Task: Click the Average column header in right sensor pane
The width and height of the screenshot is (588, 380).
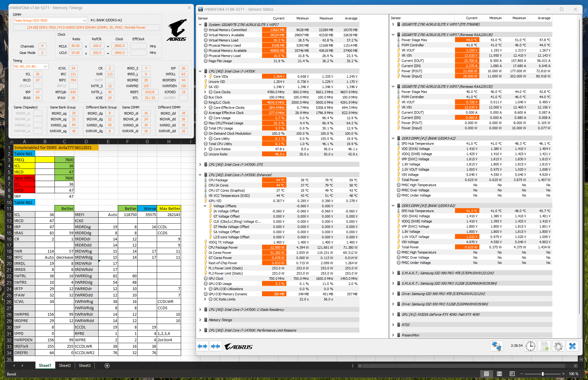Action: click(540, 18)
